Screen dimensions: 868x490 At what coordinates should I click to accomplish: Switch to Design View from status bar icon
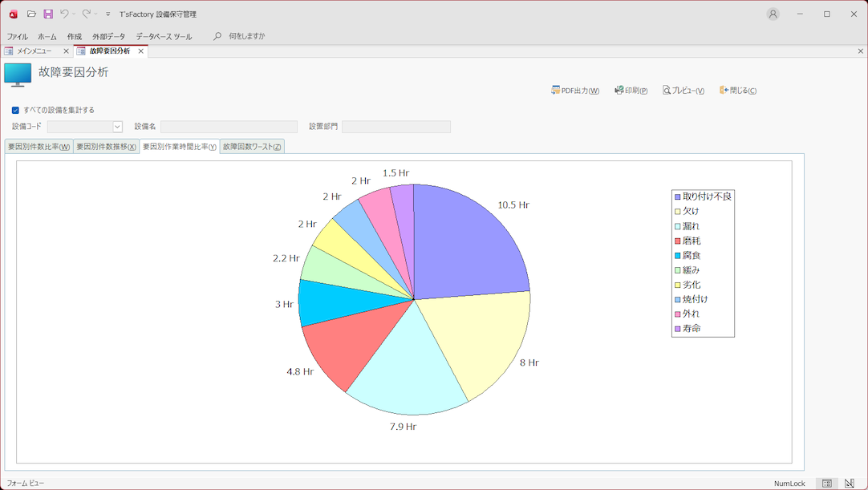tap(849, 484)
